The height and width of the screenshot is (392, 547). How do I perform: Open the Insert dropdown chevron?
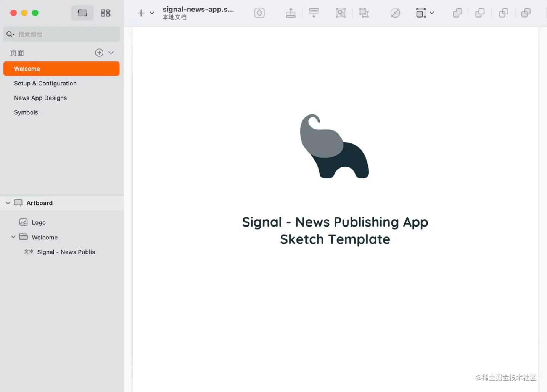coord(152,13)
